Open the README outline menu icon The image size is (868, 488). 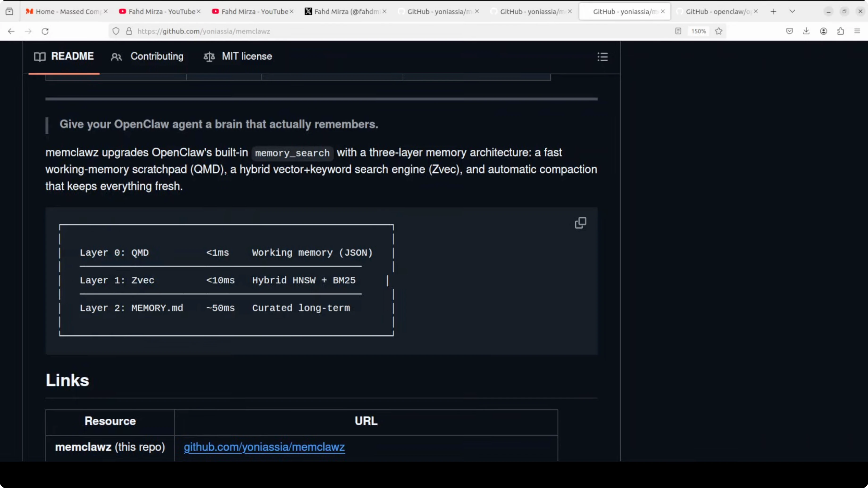coord(602,57)
